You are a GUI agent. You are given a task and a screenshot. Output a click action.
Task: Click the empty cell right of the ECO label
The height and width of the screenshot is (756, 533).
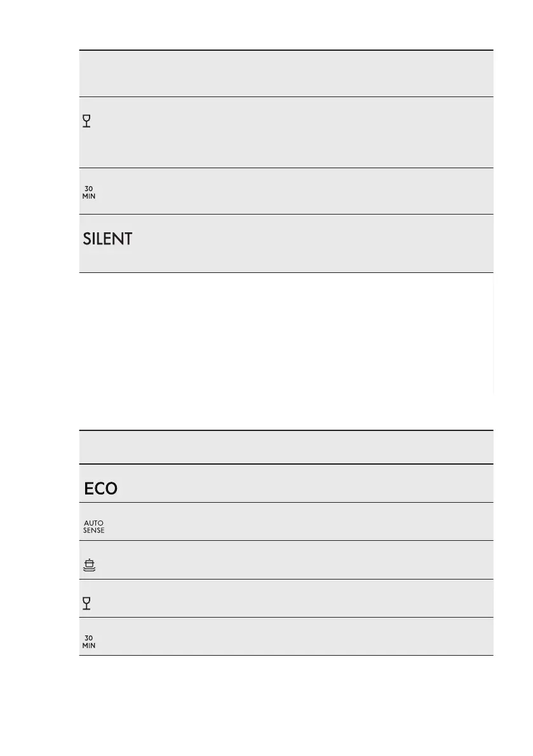tap(305, 484)
